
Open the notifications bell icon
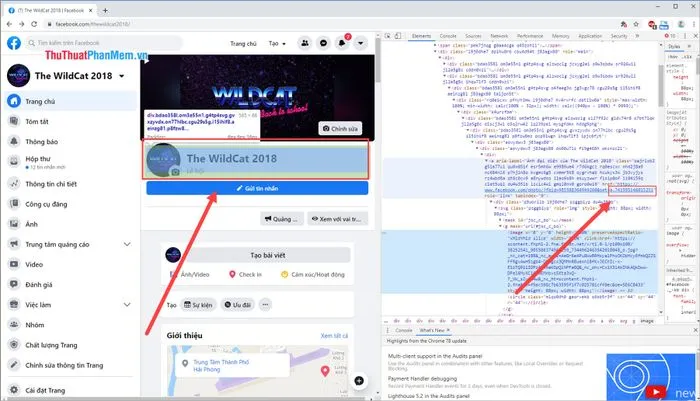click(343, 44)
